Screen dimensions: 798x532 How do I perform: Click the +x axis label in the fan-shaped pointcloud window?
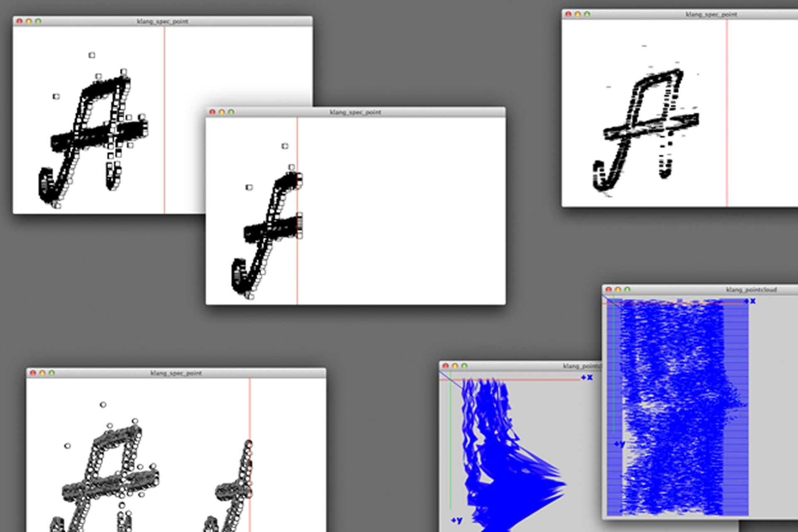[587, 378]
